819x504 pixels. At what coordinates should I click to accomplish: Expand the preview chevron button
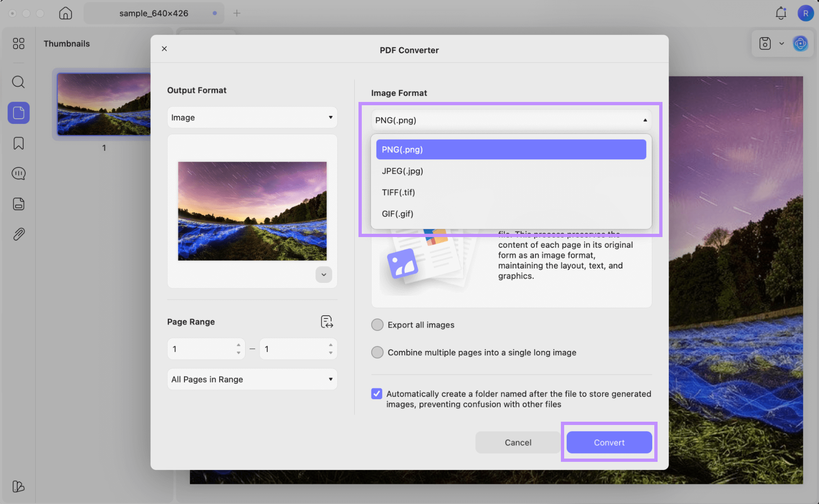[324, 275]
